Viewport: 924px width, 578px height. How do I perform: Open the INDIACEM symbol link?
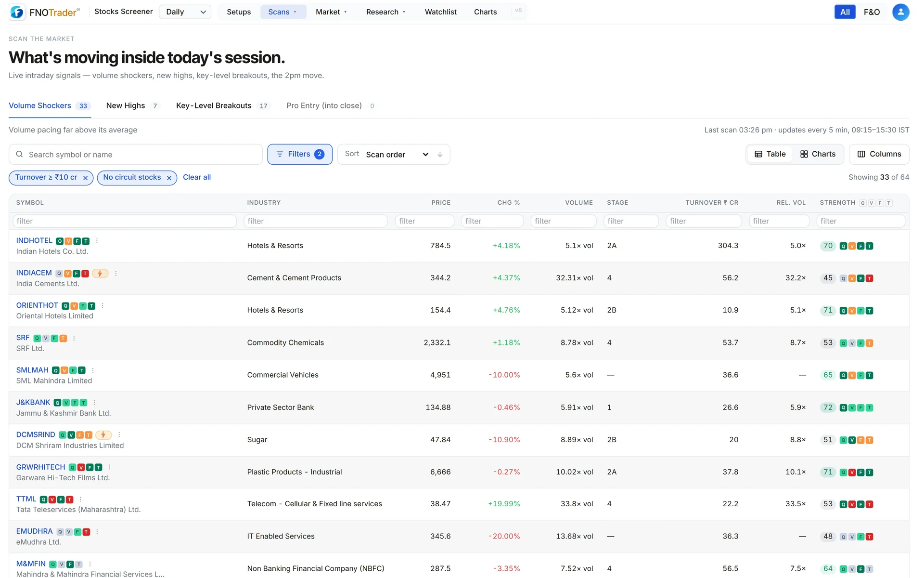point(34,273)
